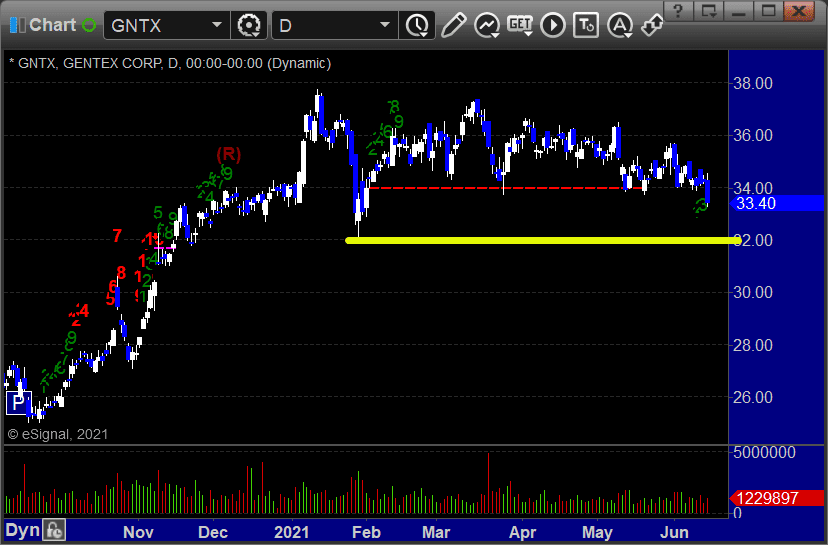Image resolution: width=828 pixels, height=545 pixels.
Task: Click the 2021 label on time axis
Action: 291,532
